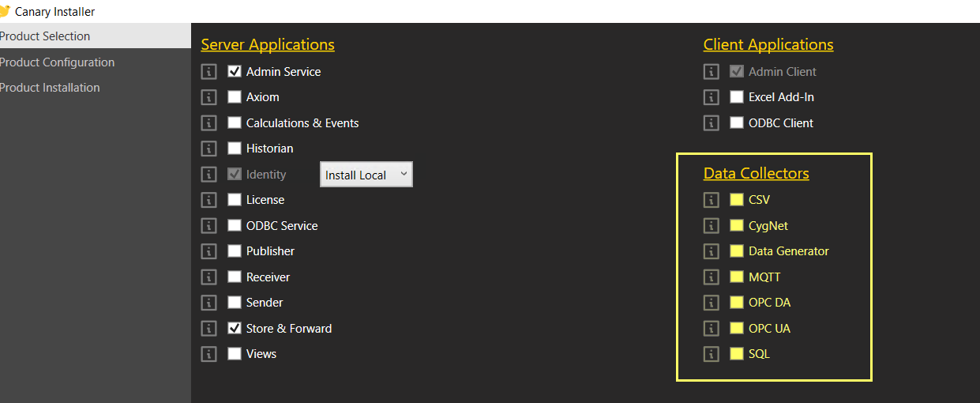
Task: Enable the Excel Add-In checkbox
Action: (737, 97)
